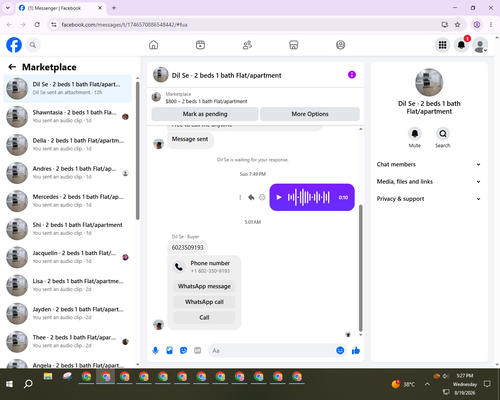
Task: Open Shi conversation
Action: point(67,229)
